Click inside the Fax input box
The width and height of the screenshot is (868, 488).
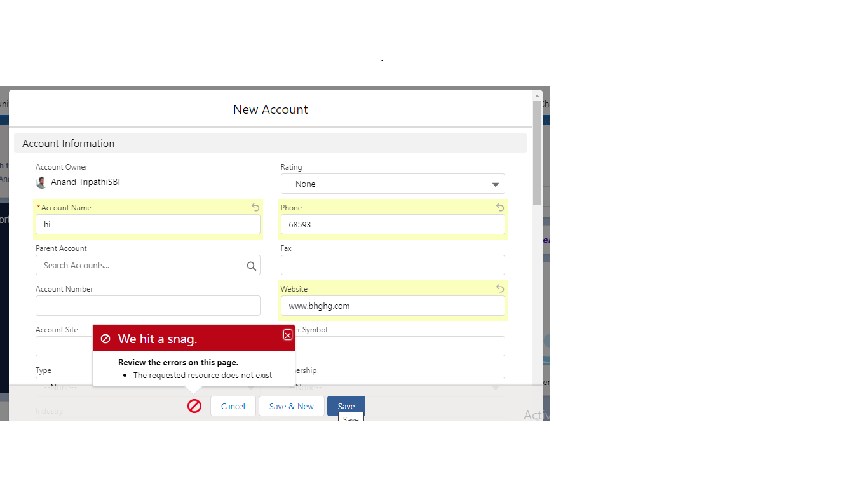392,265
